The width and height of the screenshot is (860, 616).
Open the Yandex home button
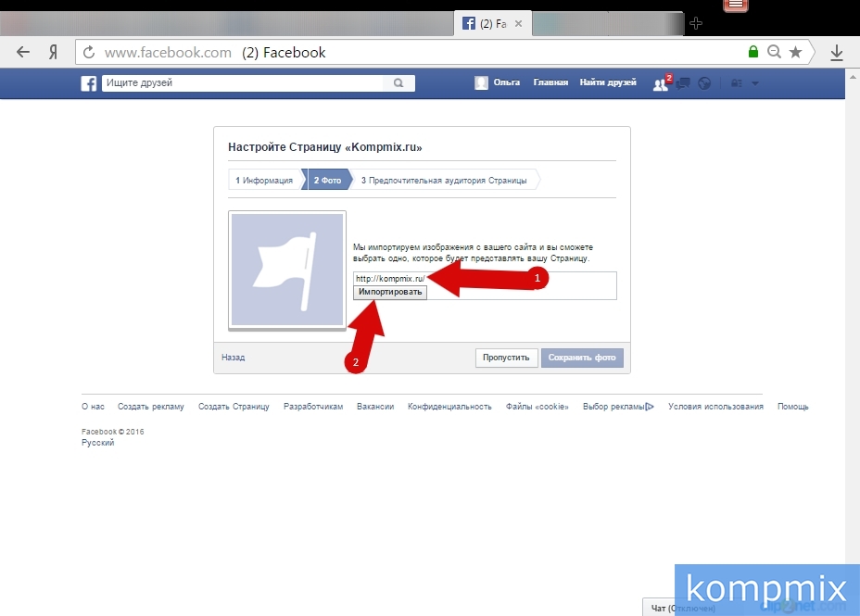pos(53,52)
